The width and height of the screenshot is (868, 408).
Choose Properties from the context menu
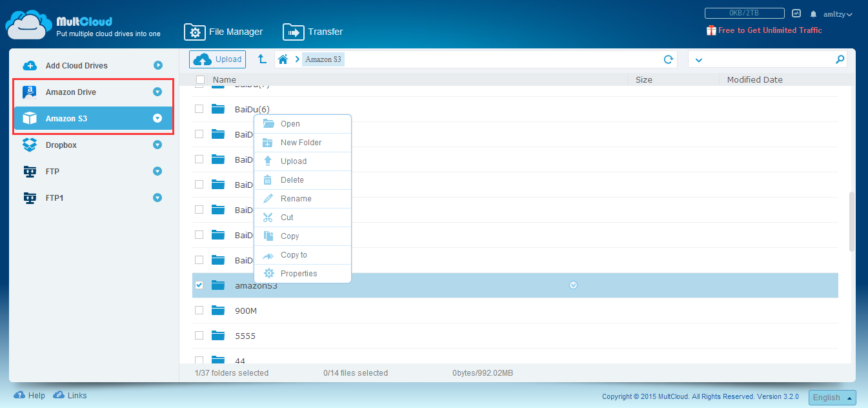pos(303,274)
